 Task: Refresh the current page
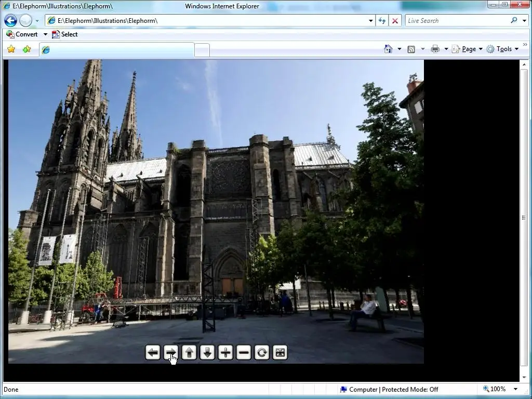(382, 21)
